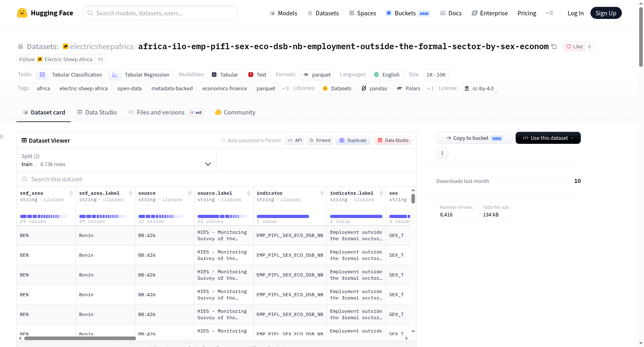644x347 pixels.
Task: Copy dataset to bucket
Action: coord(474,138)
